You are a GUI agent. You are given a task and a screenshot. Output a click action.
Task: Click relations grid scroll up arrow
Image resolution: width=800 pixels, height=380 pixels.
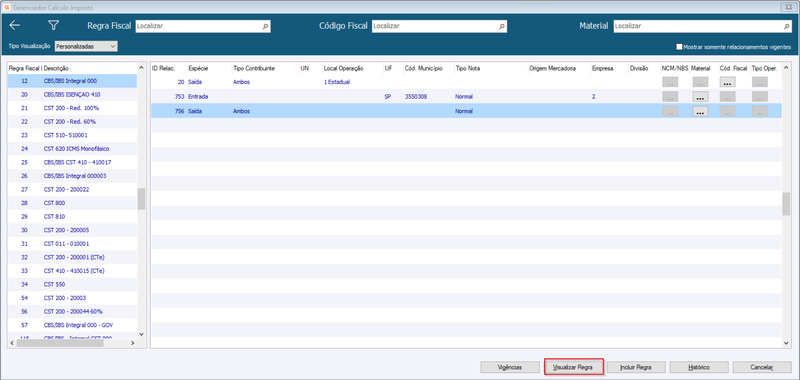pos(786,68)
